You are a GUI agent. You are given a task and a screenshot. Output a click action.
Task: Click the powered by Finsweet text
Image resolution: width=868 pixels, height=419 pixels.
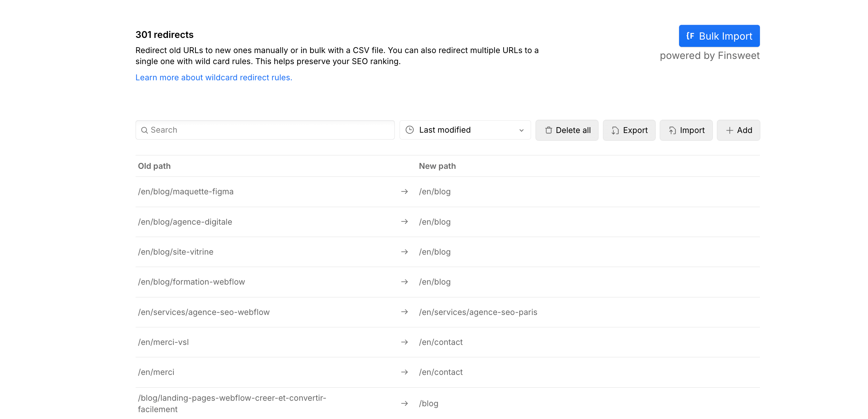710,56
